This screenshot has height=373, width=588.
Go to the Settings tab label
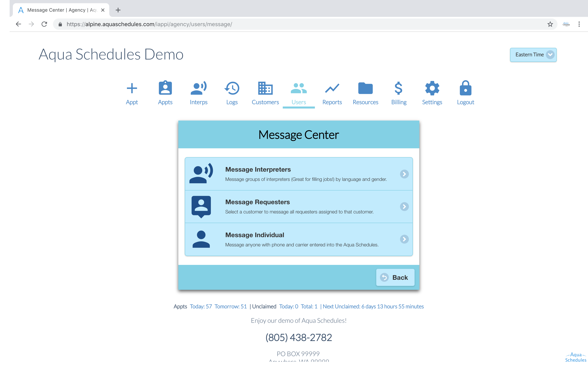tap(432, 102)
